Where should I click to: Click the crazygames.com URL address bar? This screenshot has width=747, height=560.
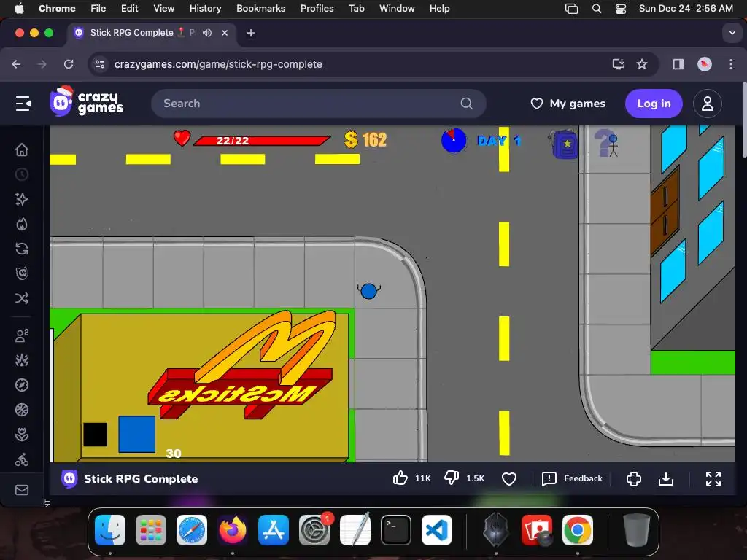point(218,64)
